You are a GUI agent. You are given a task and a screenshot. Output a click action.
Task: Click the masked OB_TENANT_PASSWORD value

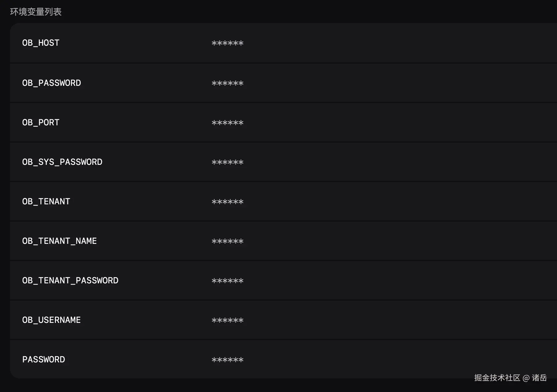[228, 281]
